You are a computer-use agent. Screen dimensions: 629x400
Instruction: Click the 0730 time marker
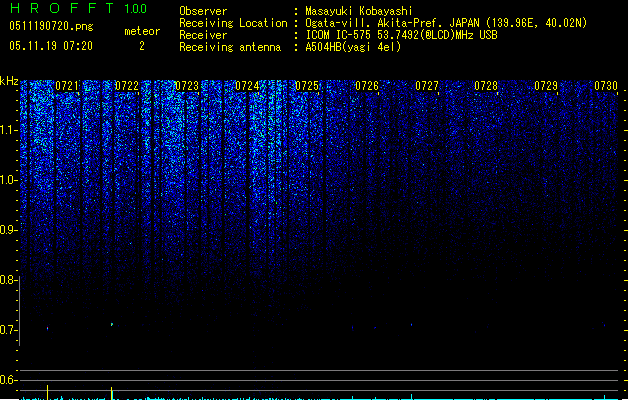(x=606, y=86)
